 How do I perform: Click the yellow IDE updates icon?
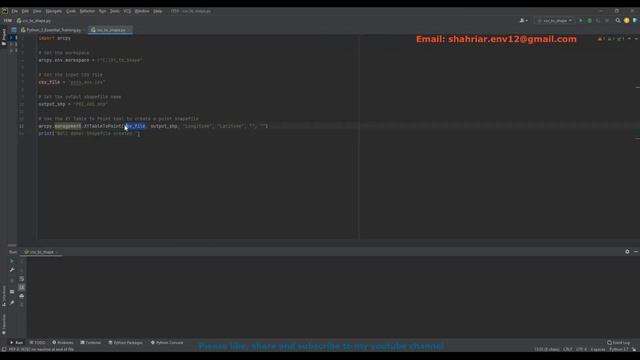pyautogui.click(x=627, y=20)
